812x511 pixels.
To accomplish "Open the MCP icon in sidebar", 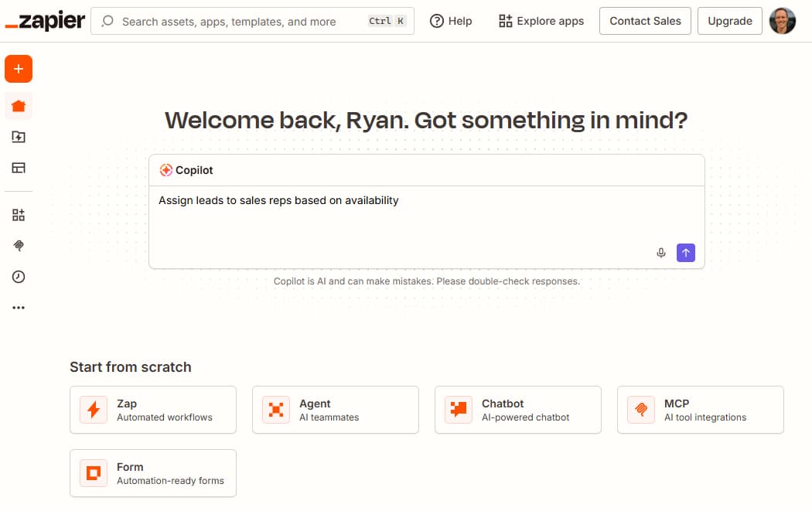I will pyautogui.click(x=19, y=245).
